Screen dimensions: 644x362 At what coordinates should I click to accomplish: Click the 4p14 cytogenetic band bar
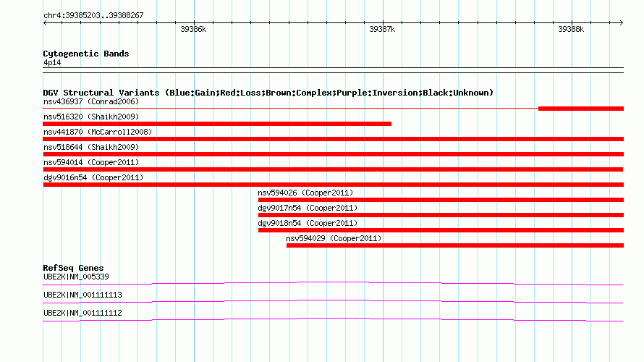334,70
